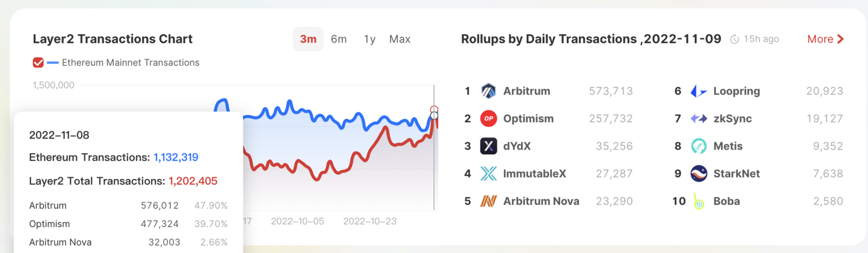Expand rollups list via More chevron
Viewport: 868px width, 253px height.
[x=841, y=39]
